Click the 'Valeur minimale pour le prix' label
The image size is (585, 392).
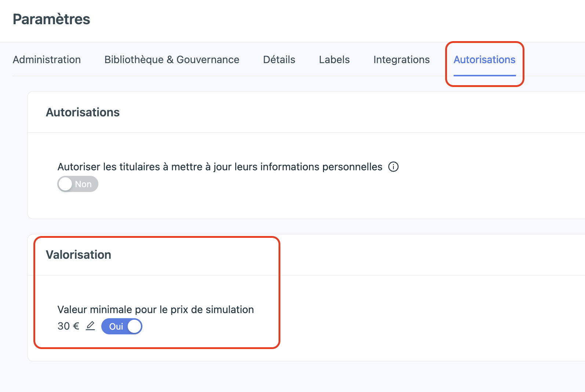pyautogui.click(x=156, y=309)
